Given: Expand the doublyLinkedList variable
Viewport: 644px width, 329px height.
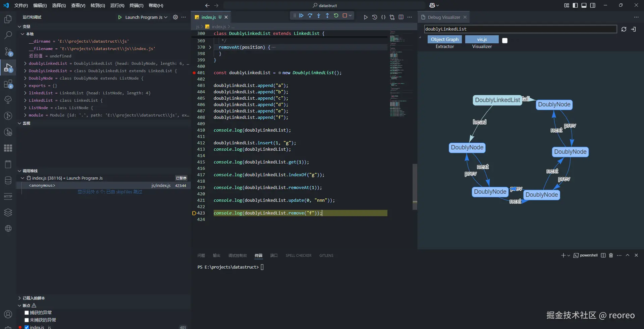Looking at the screenshot, I should (25, 63).
